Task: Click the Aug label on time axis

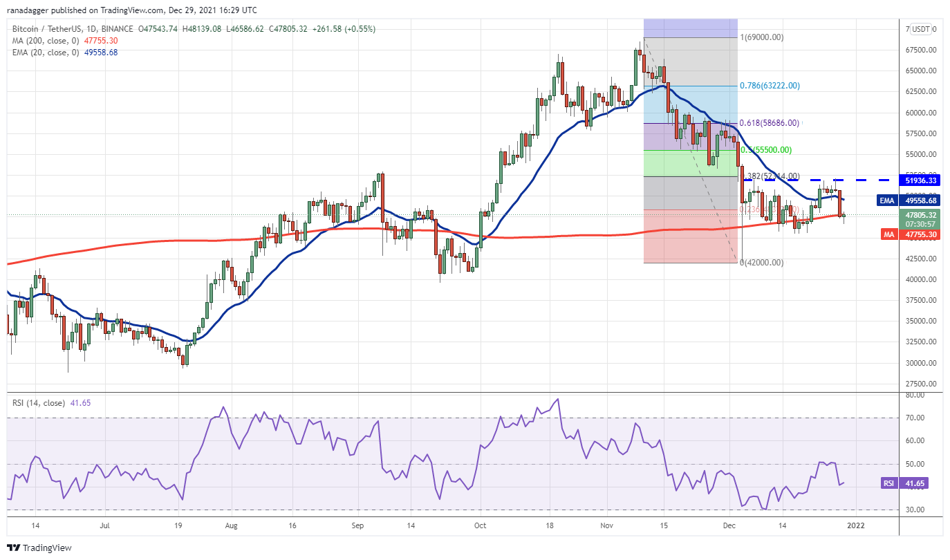Action: point(231,525)
